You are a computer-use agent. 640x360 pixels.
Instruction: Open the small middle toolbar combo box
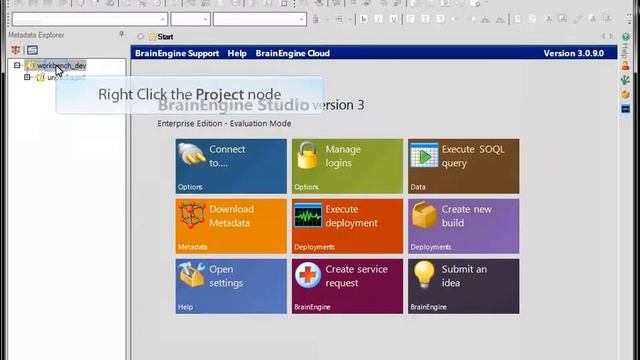pyautogui.click(x=190, y=19)
